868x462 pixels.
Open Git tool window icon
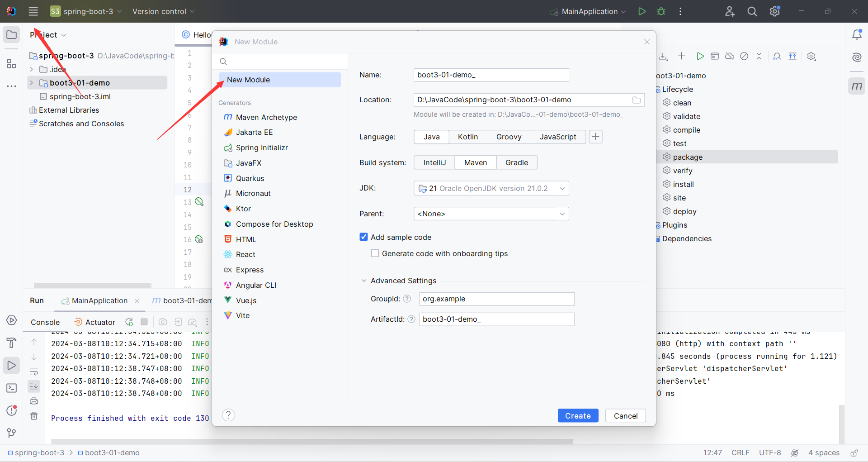click(x=12, y=433)
